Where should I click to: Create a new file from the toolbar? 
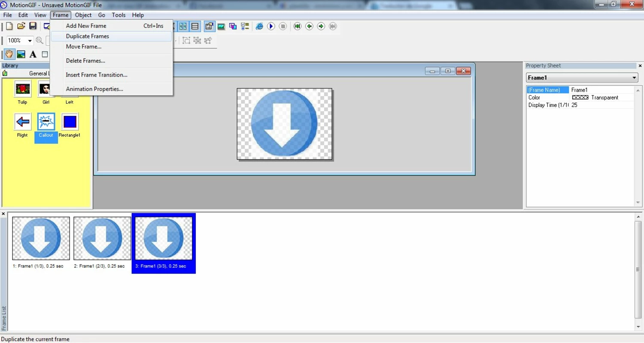pyautogui.click(x=9, y=26)
